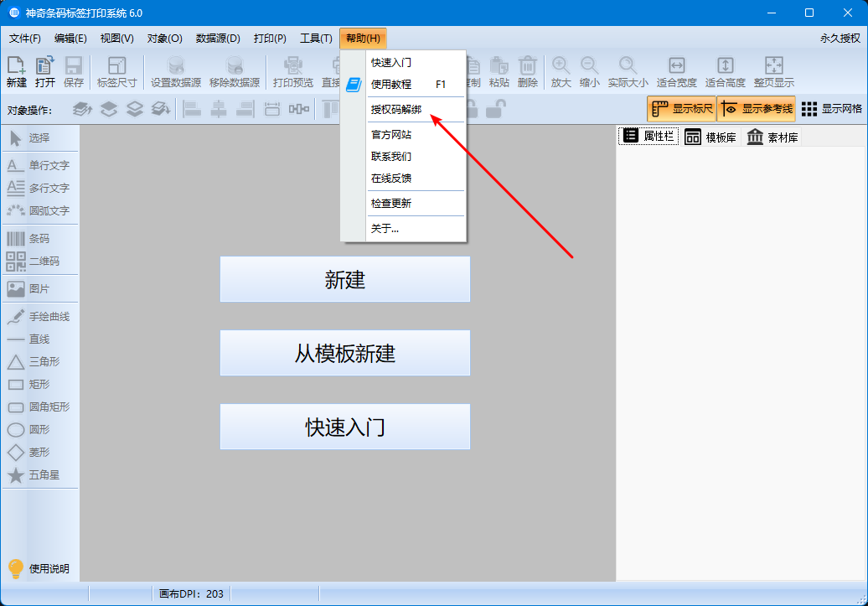Select the 五角星 star tool

(40, 474)
